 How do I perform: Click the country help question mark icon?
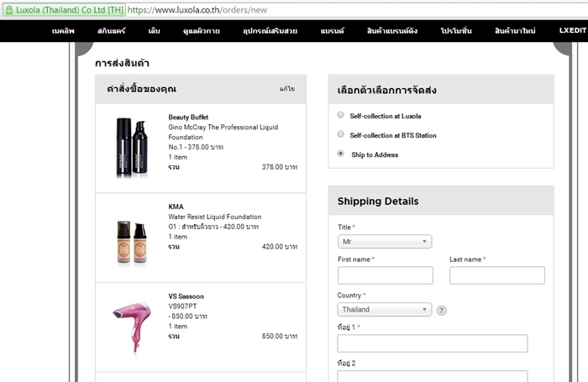click(x=441, y=311)
